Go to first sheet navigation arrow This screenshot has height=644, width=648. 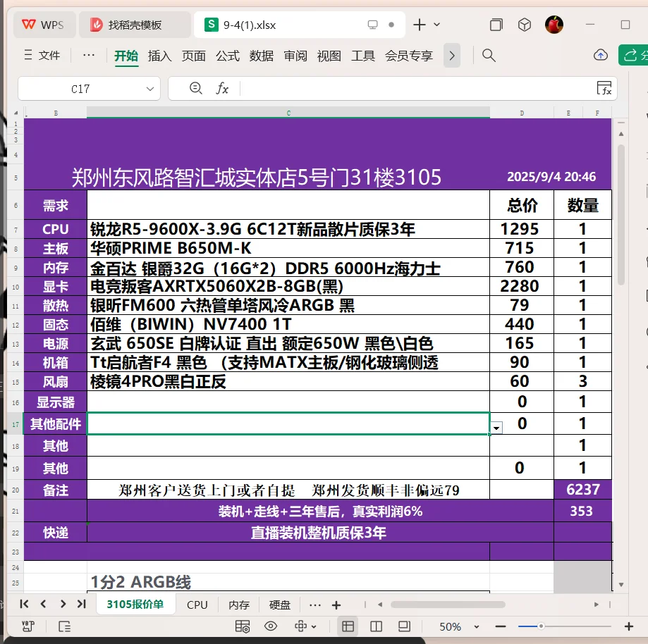click(24, 604)
